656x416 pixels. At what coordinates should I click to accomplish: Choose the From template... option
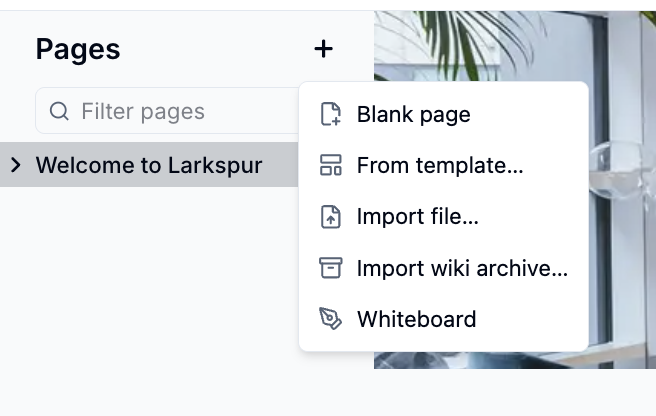(443, 165)
